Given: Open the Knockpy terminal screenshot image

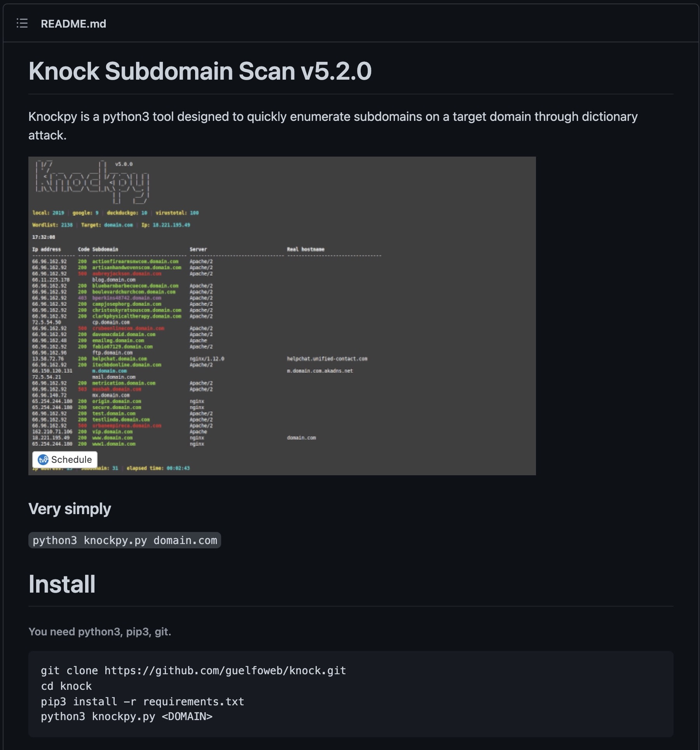Looking at the screenshot, I should [x=282, y=316].
